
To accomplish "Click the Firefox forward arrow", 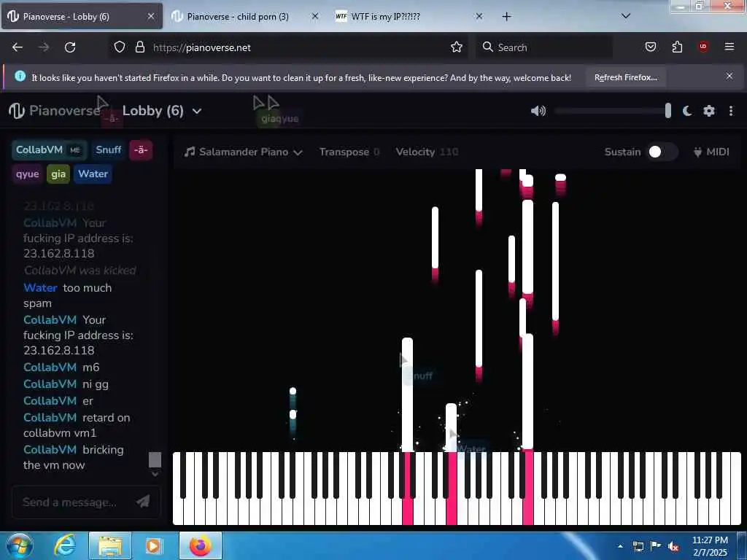I will (x=44, y=47).
